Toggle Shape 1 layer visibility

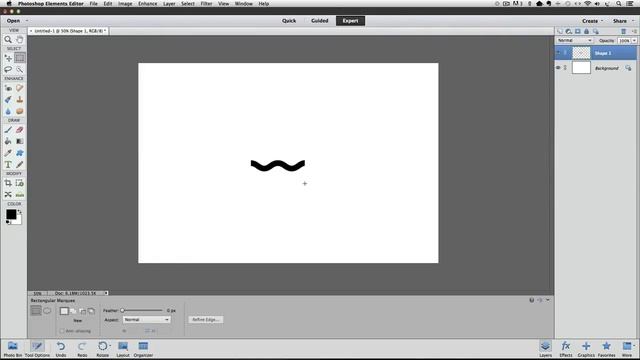(x=558, y=53)
